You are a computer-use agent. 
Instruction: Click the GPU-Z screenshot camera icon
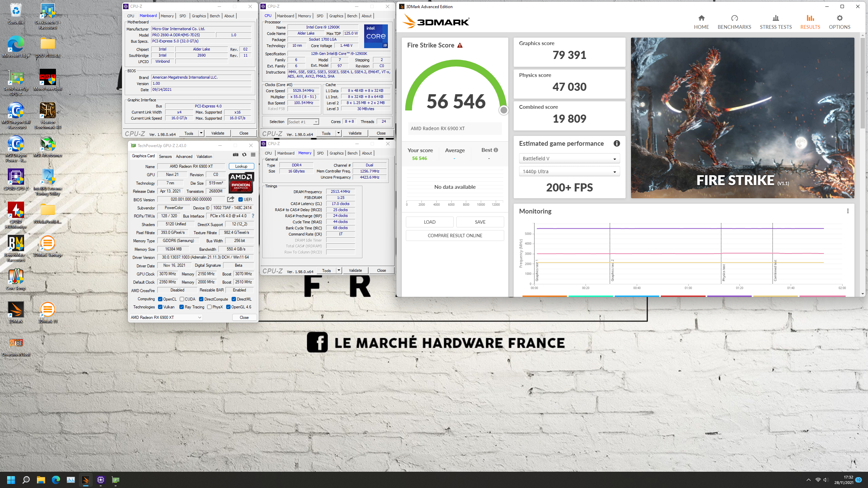click(236, 155)
